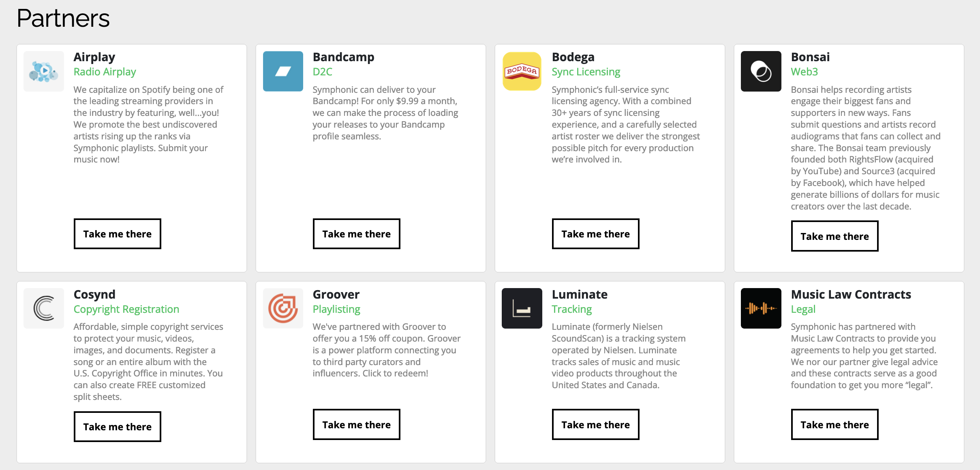This screenshot has height=470, width=980.
Task: Click the Cosynd copyright C logo
Action: click(x=44, y=308)
